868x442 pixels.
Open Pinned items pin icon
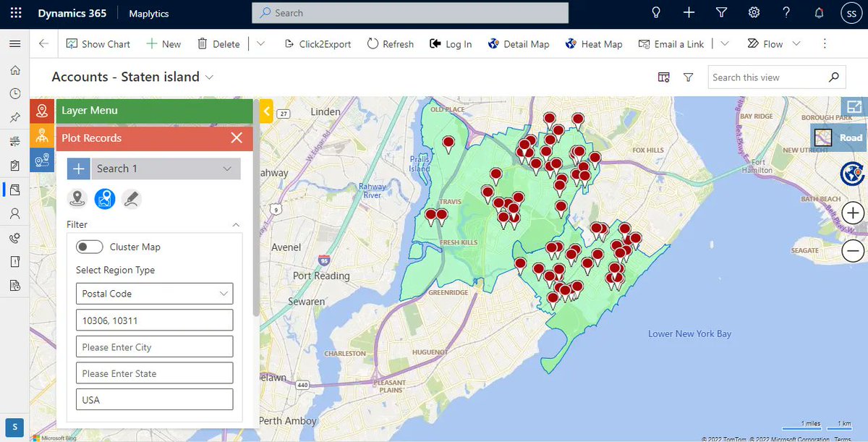(14, 117)
